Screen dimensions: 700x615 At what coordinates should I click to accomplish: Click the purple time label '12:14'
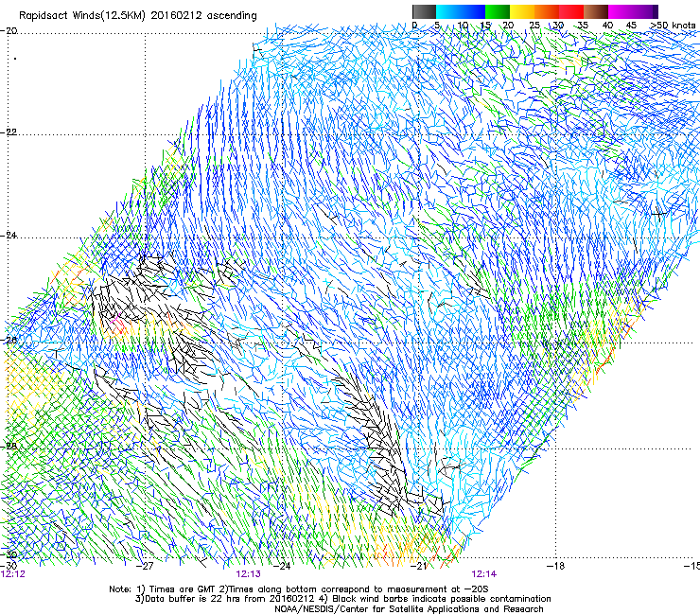tap(484, 574)
